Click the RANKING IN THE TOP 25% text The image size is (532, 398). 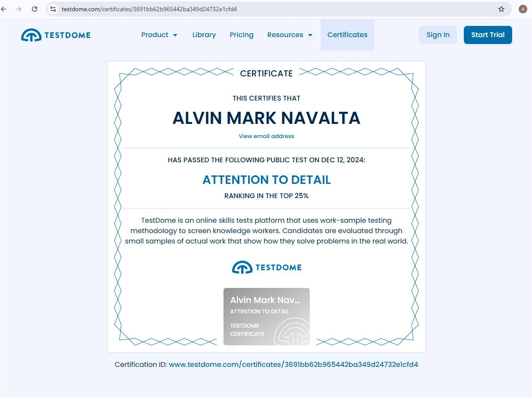267,196
